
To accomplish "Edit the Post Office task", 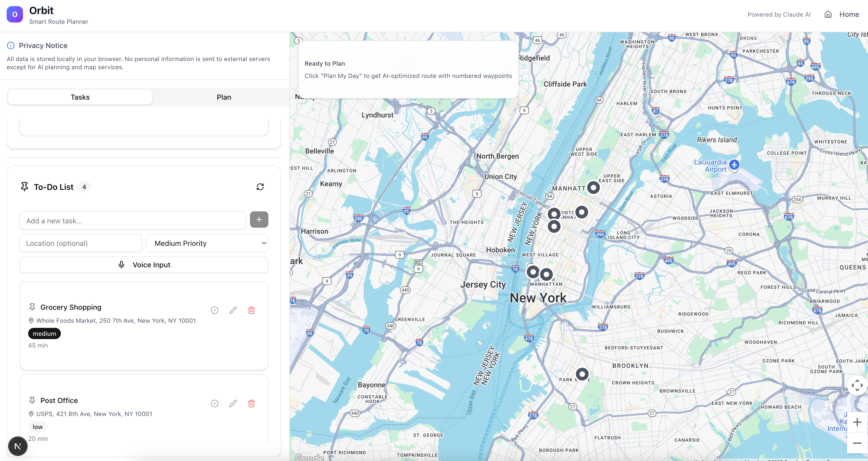I will [233, 403].
